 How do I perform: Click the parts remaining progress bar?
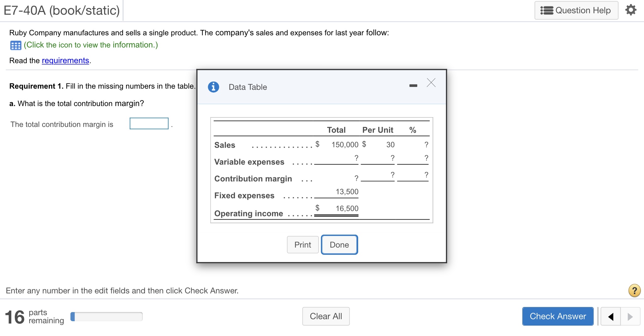coord(106,316)
